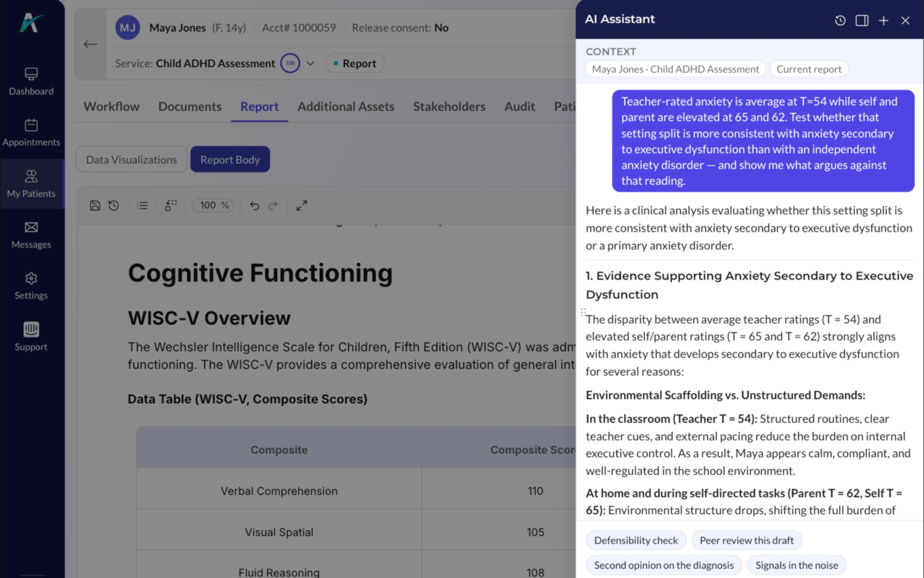924x578 pixels.
Task: Click the section selection tool icon
Action: pyautogui.click(x=171, y=206)
